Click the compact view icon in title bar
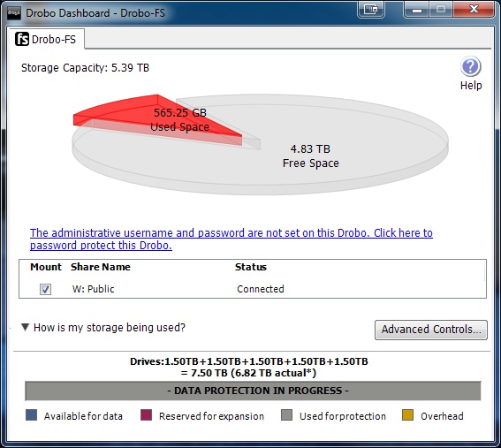Screen dimensions: 501x448 (x=371, y=9)
